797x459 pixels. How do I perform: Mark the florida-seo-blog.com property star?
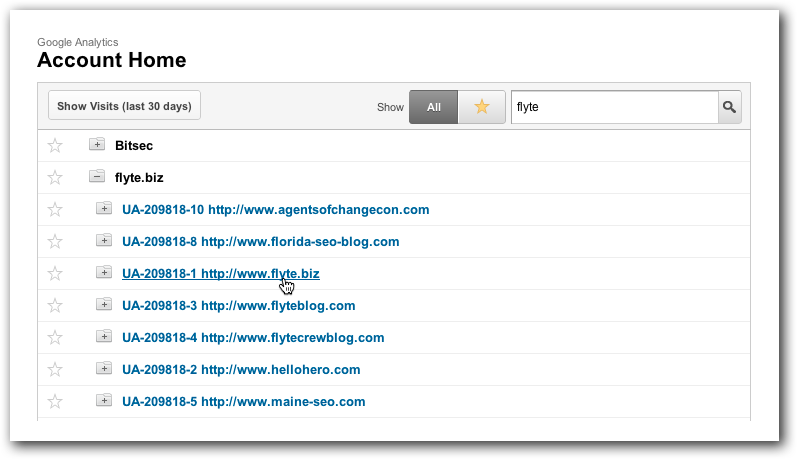55,242
